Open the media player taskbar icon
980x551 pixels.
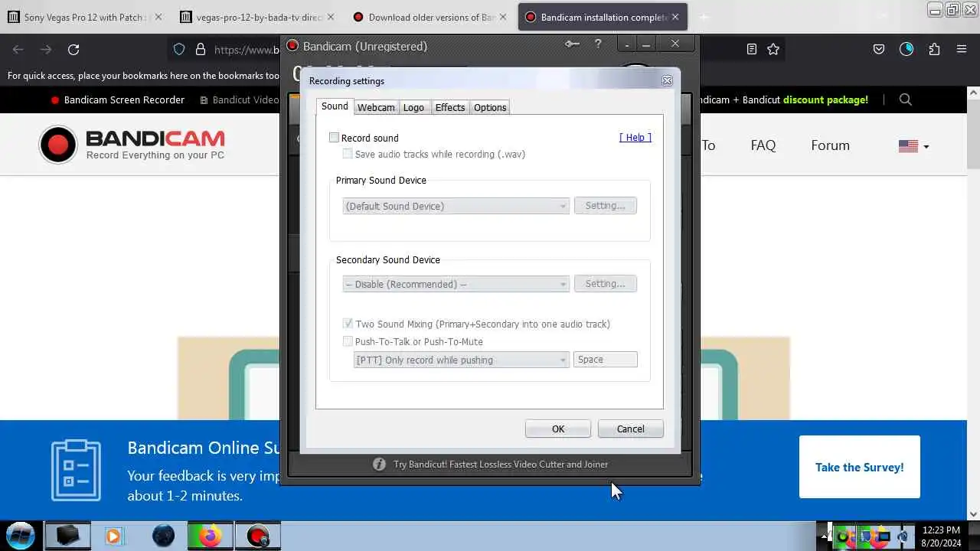click(x=113, y=536)
